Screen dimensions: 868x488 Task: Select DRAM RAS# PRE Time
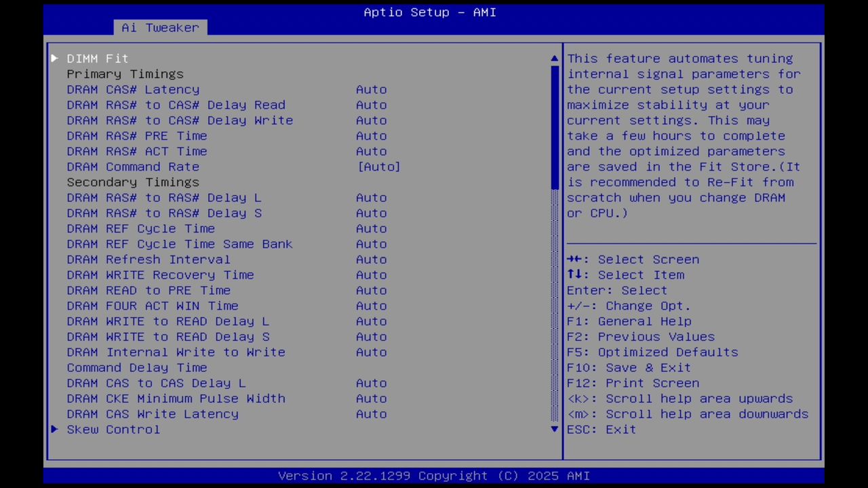203,136
